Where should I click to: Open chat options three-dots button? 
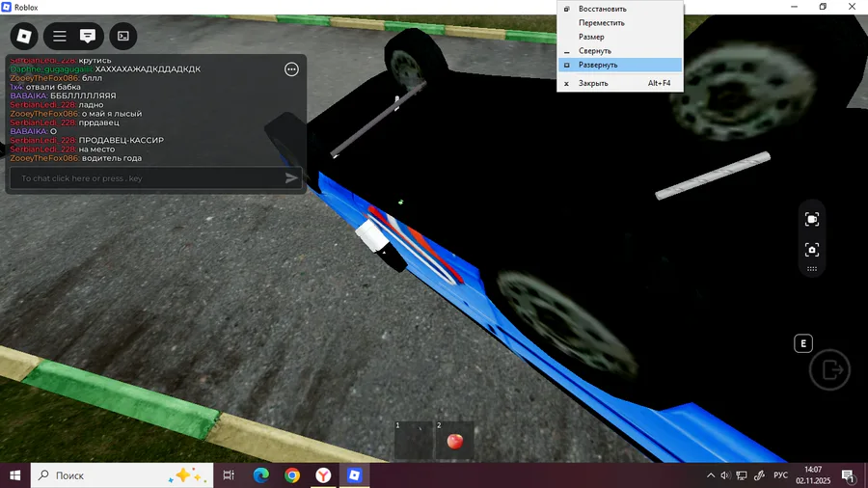point(291,69)
